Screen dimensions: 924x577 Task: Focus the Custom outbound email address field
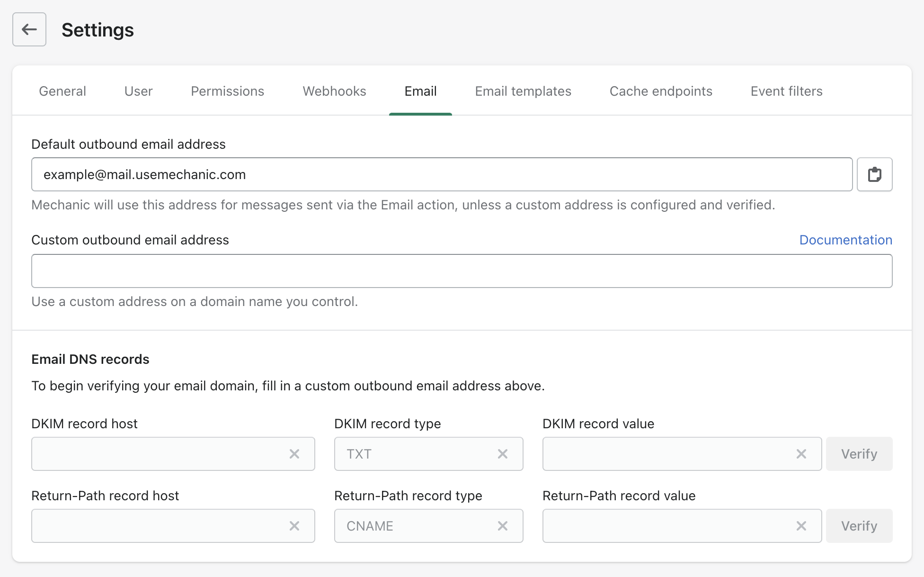pyautogui.click(x=462, y=271)
